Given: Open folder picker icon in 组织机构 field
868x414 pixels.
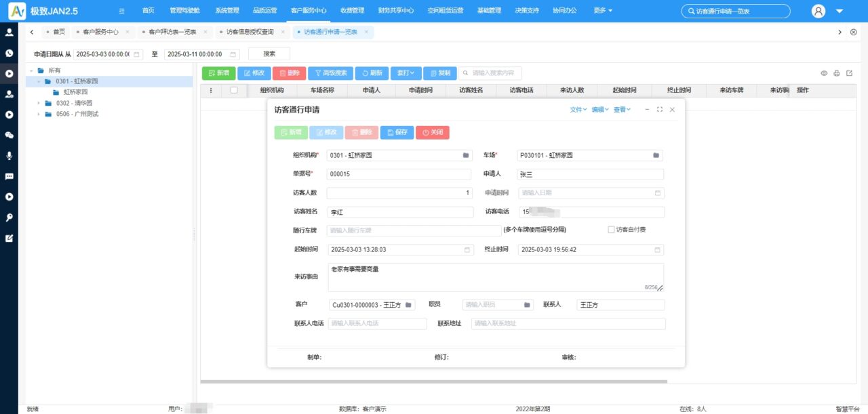Looking at the screenshot, I should pos(466,155).
